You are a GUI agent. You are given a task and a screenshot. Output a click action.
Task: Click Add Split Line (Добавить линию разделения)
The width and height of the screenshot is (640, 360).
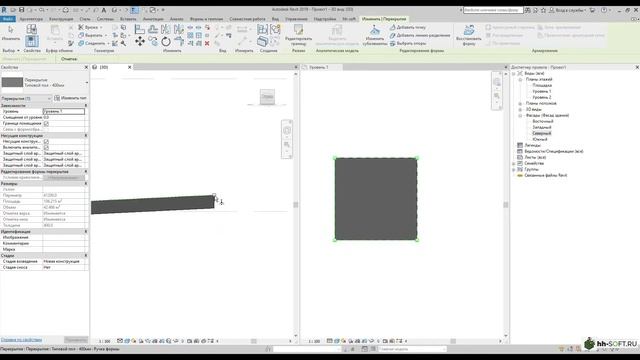point(420,35)
